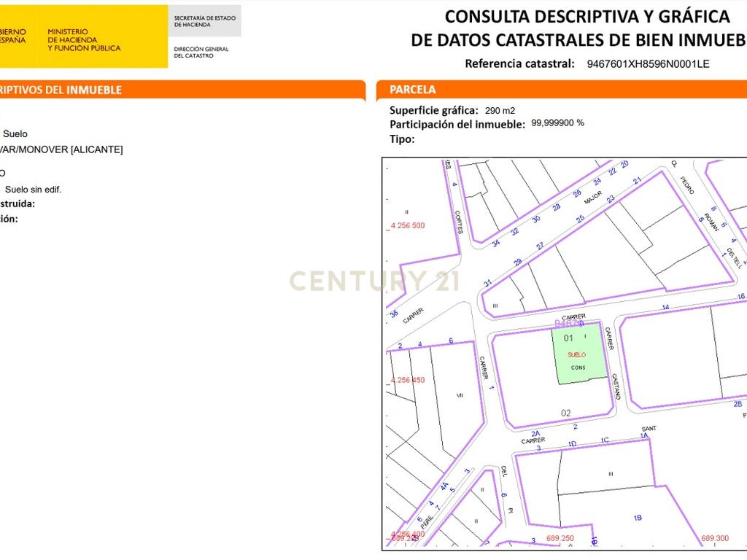This screenshot has height=560, width=747.
Task: Click the "689.300" coordinate label
Action: [715, 538]
